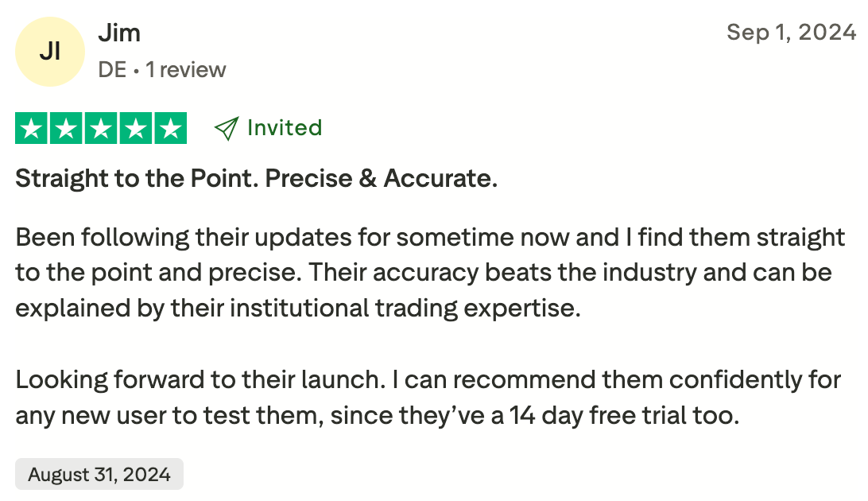Click the August 31, 2024 date badge

tap(99, 475)
